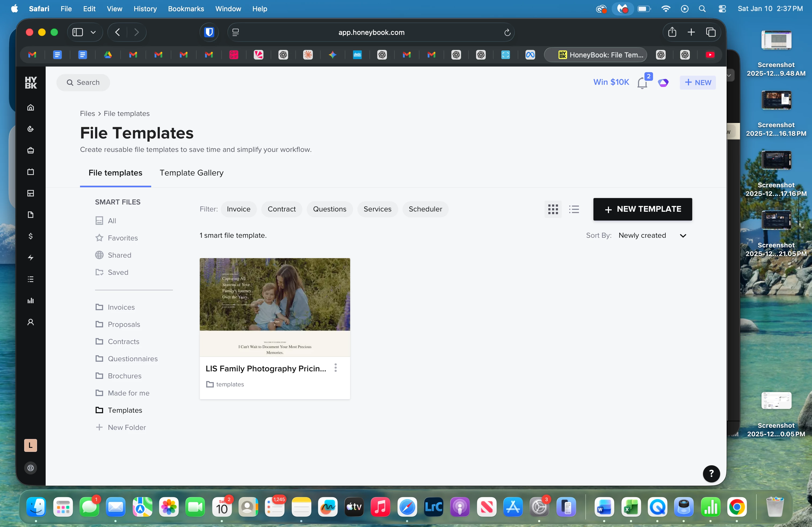Click the dollar sign finance icon

coord(31,236)
